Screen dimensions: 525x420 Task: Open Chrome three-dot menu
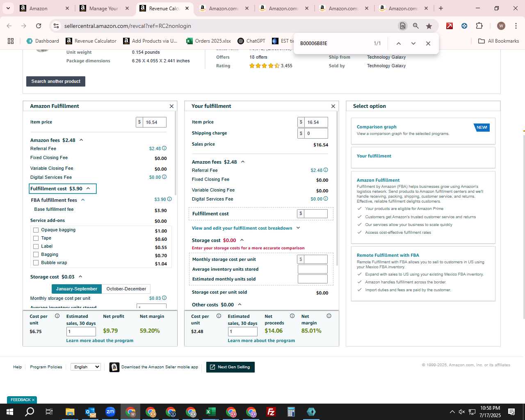(516, 26)
